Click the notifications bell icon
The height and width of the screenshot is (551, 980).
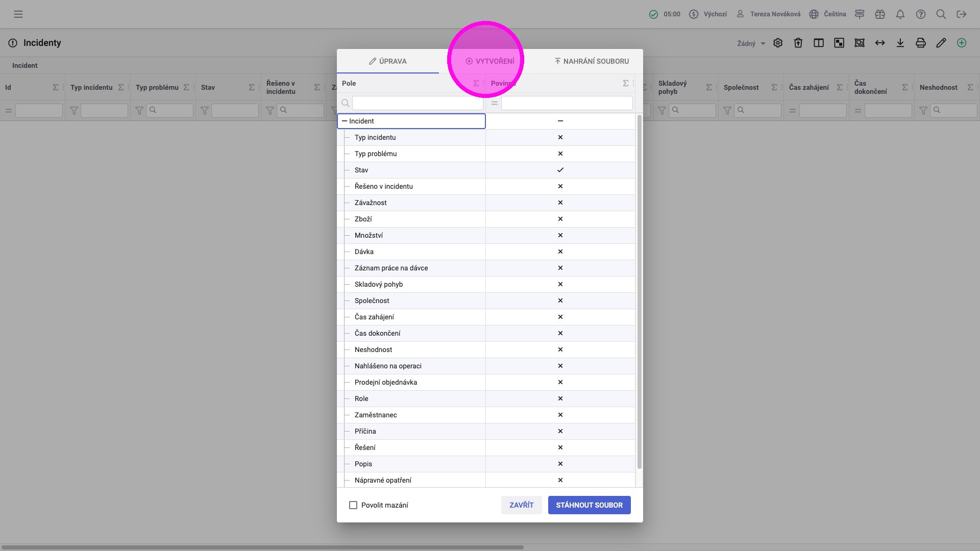point(900,14)
